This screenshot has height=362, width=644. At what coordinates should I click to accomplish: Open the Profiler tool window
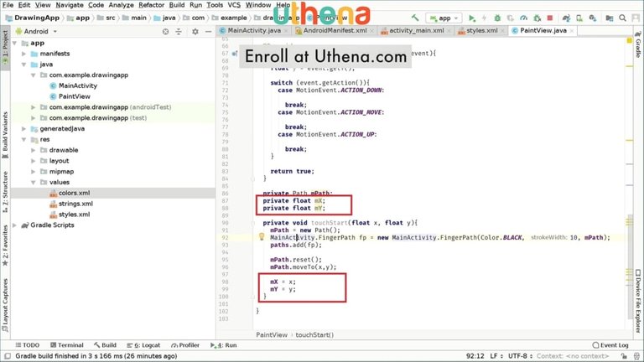coord(185,345)
